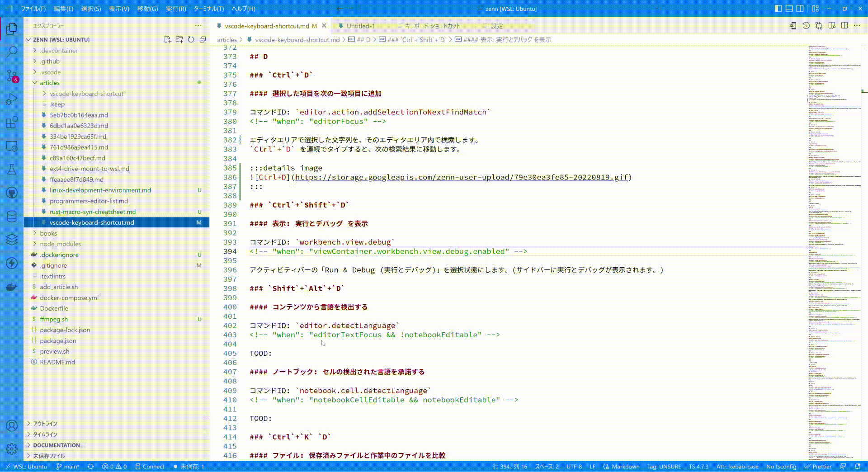Click the zenn [WSL: Ubuntu] command center search box
Image resolution: width=868 pixels, height=472 pixels.
pyautogui.click(x=510, y=9)
